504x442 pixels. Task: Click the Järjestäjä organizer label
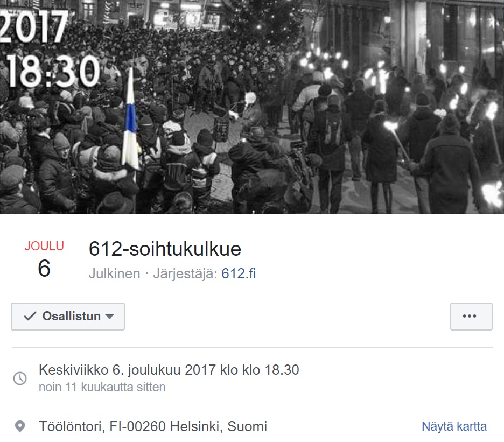185,273
